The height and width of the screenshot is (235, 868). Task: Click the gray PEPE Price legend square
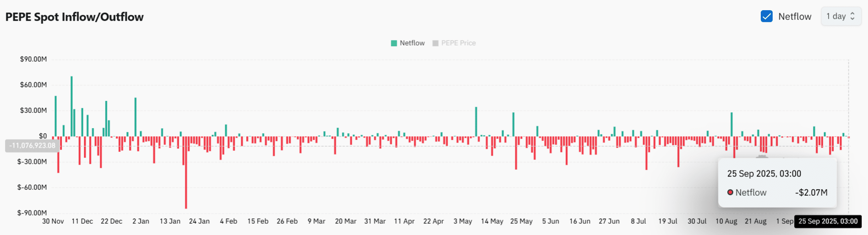[x=435, y=43]
